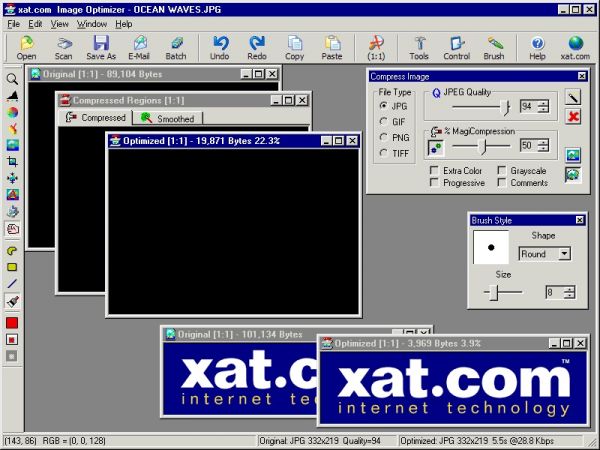Viewport: 600px width, 450px height.
Task: Pick the yellow rectangle region tool
Action: [12, 267]
